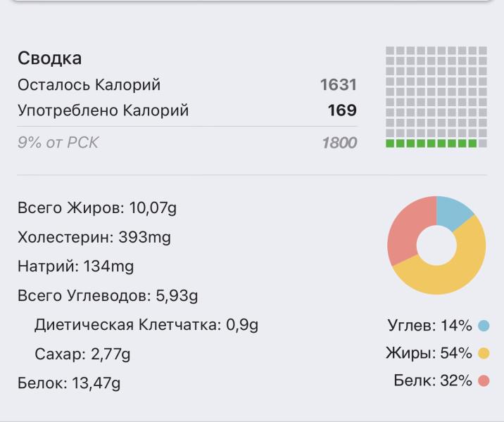
Task: Select the "Белк: 32%" legend label
Action: (432, 381)
